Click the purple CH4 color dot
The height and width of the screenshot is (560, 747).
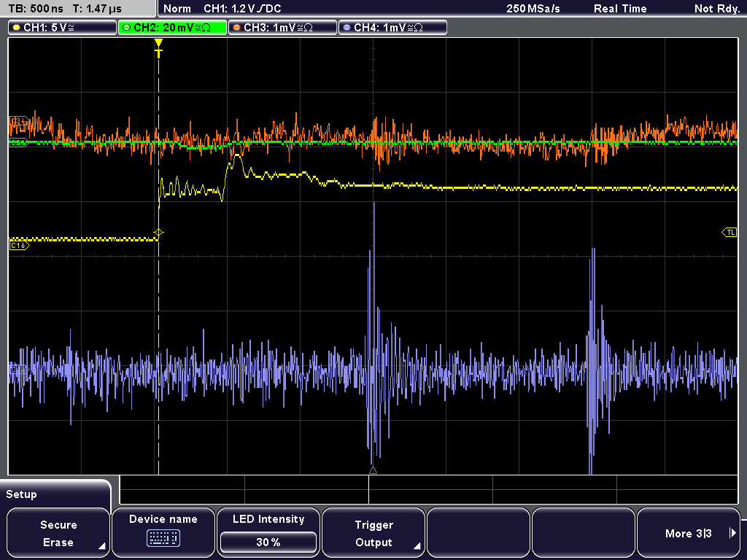point(347,28)
